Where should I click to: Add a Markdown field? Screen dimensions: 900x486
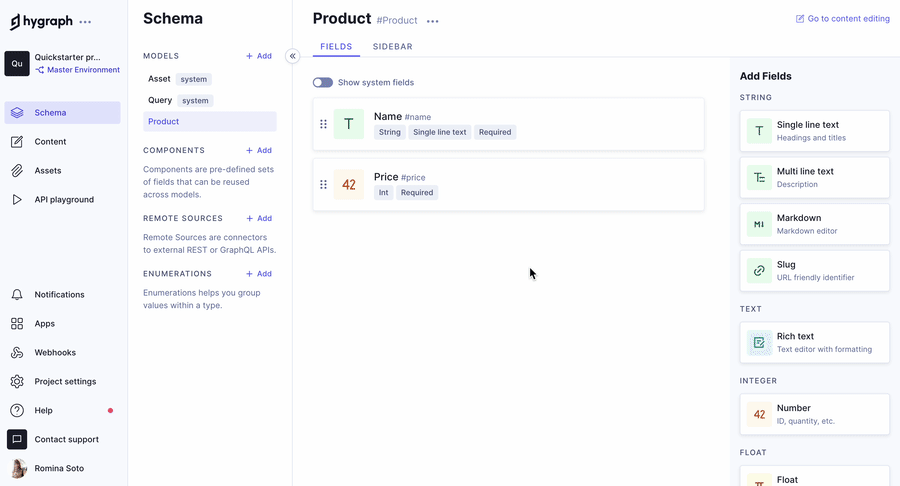click(814, 224)
